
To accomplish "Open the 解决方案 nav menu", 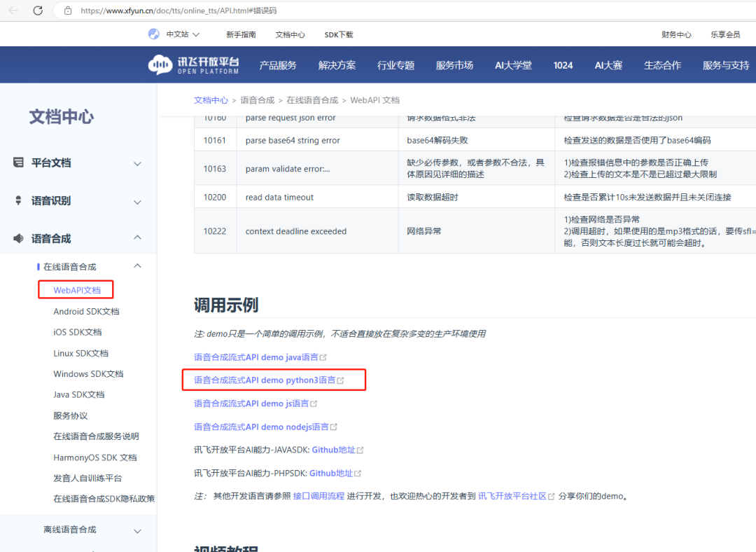I will tap(337, 65).
